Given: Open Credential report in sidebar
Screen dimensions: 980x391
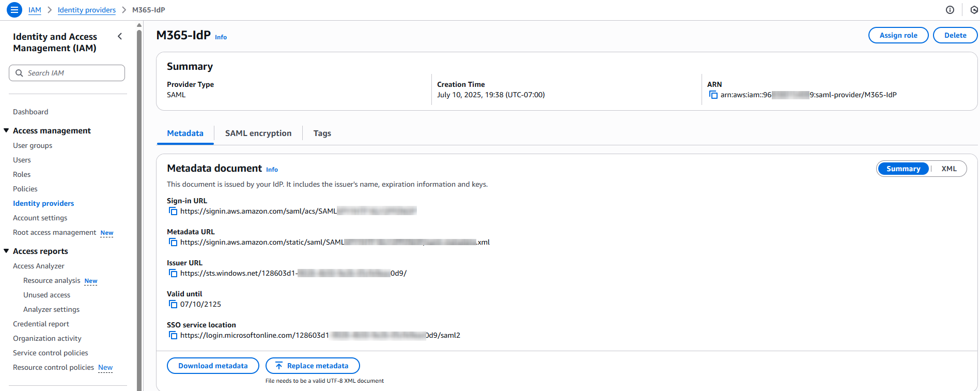Looking at the screenshot, I should tap(41, 324).
